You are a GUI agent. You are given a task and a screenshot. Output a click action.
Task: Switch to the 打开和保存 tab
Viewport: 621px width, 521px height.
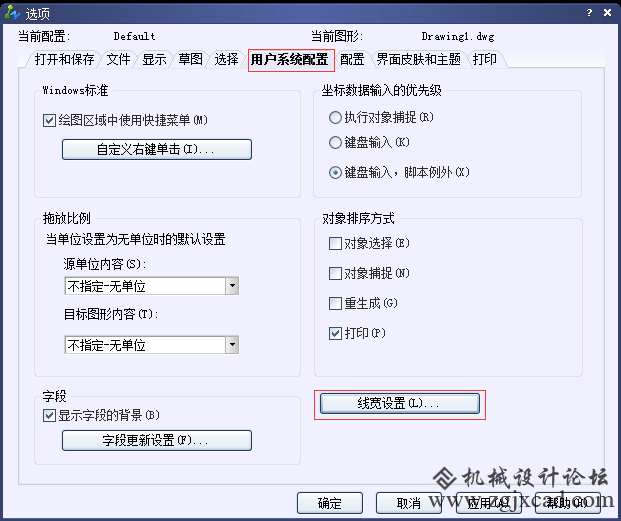64,59
